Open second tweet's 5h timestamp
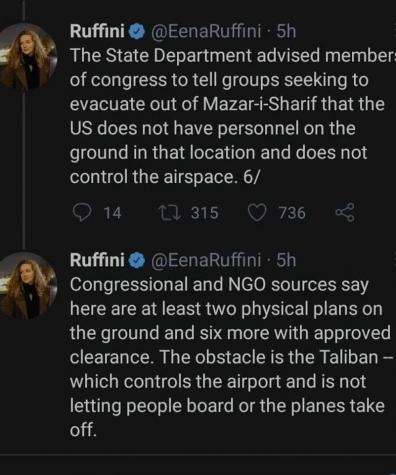The width and height of the screenshot is (396, 475). tap(286, 260)
